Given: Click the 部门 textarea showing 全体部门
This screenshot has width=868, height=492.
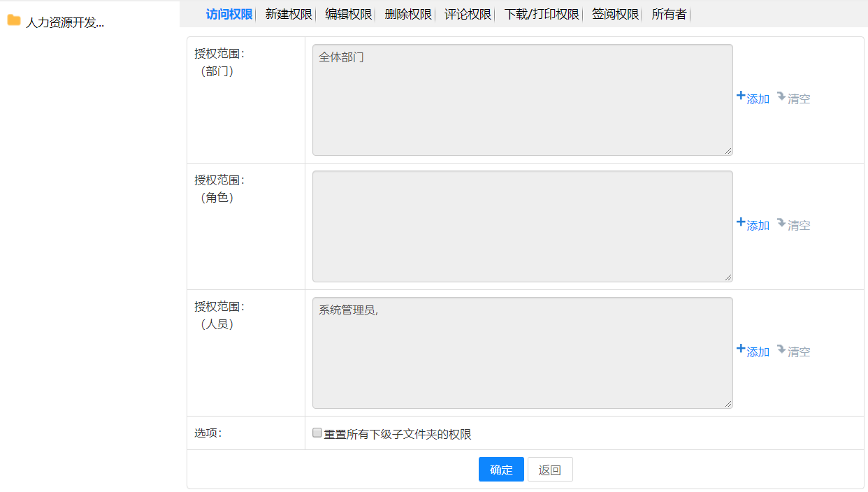Looking at the screenshot, I should pos(522,100).
